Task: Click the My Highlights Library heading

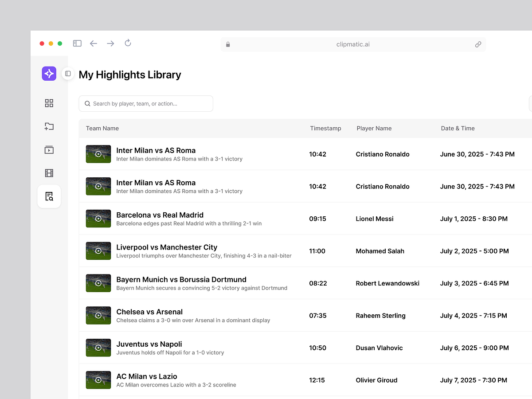Action: point(130,75)
